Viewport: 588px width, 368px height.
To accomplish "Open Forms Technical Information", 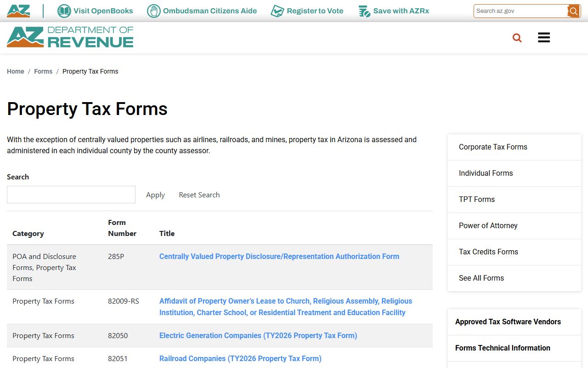I will coord(514,348).
